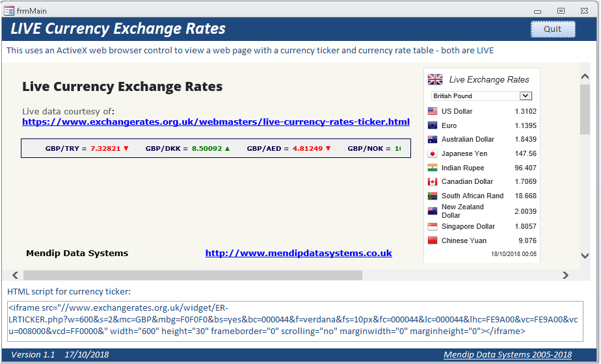This screenshot has width=601, height=364.
Task: Click the Japanese flag icon
Action: (x=433, y=153)
